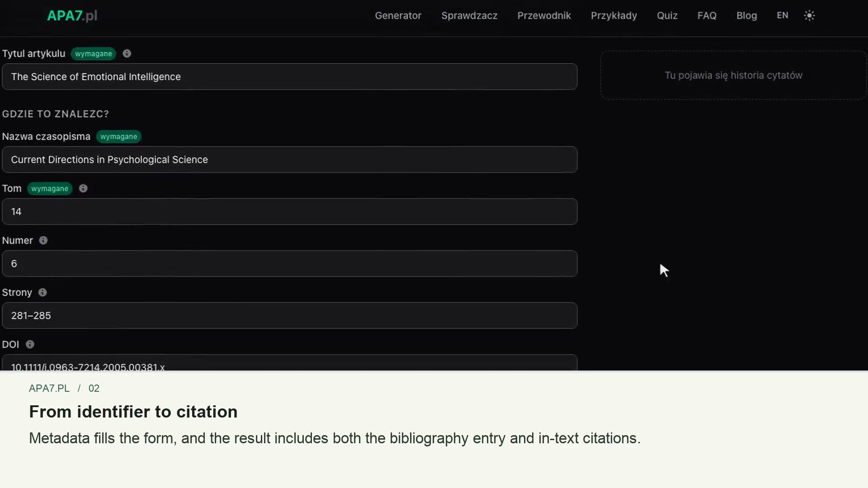Switch language to EN
This screenshot has width=868, height=488.
[783, 15]
